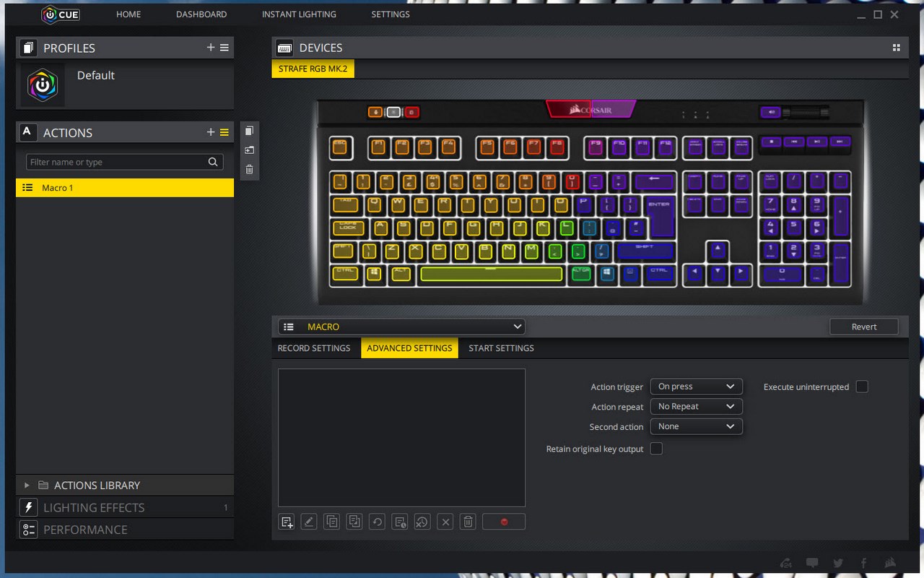Viewport: 924px width, 578px height.
Task: Enable Retain original key output checkbox
Action: (x=656, y=449)
